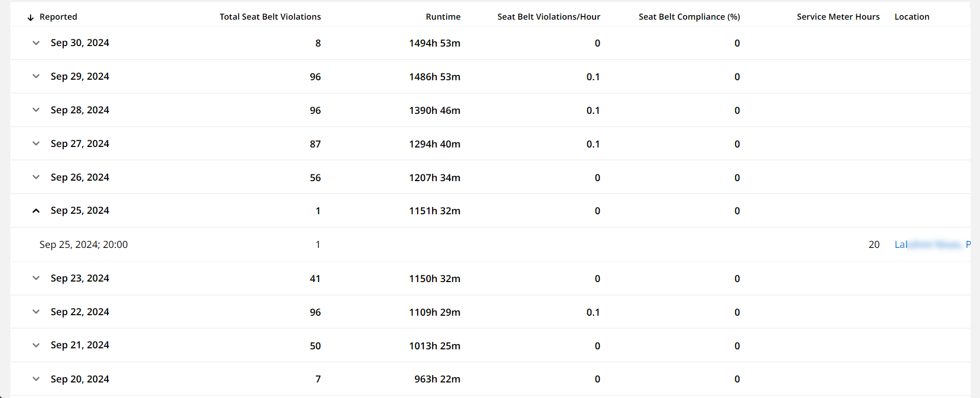The image size is (980, 398).
Task: Click the Location column header
Action: tap(912, 17)
